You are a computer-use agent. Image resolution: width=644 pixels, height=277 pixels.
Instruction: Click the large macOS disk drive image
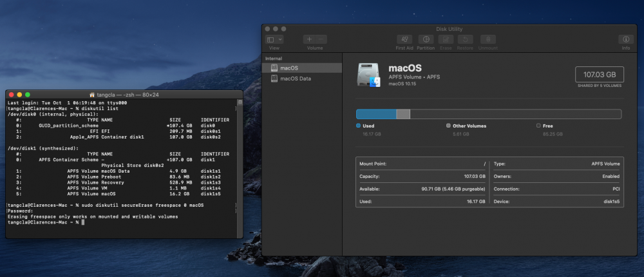[368, 75]
